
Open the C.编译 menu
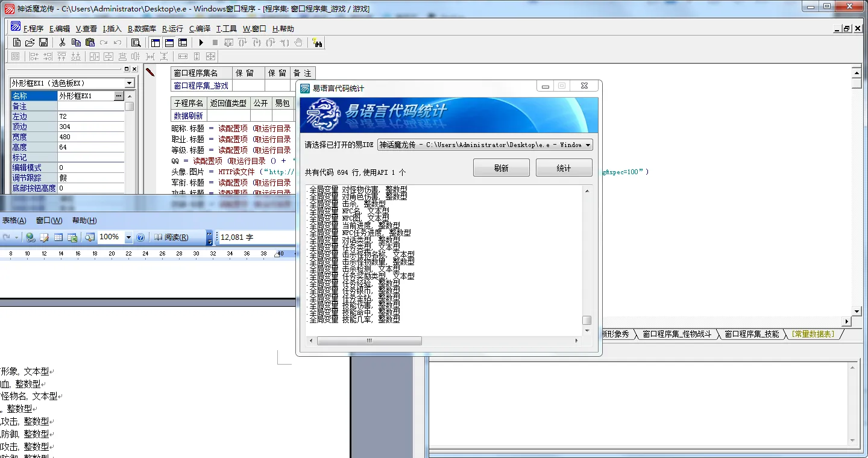200,29
